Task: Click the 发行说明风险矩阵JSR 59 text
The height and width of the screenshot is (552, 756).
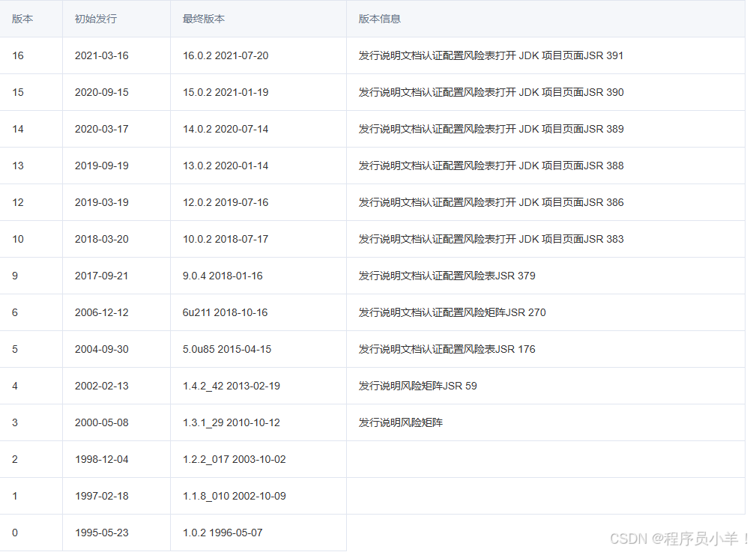Action: point(417,385)
